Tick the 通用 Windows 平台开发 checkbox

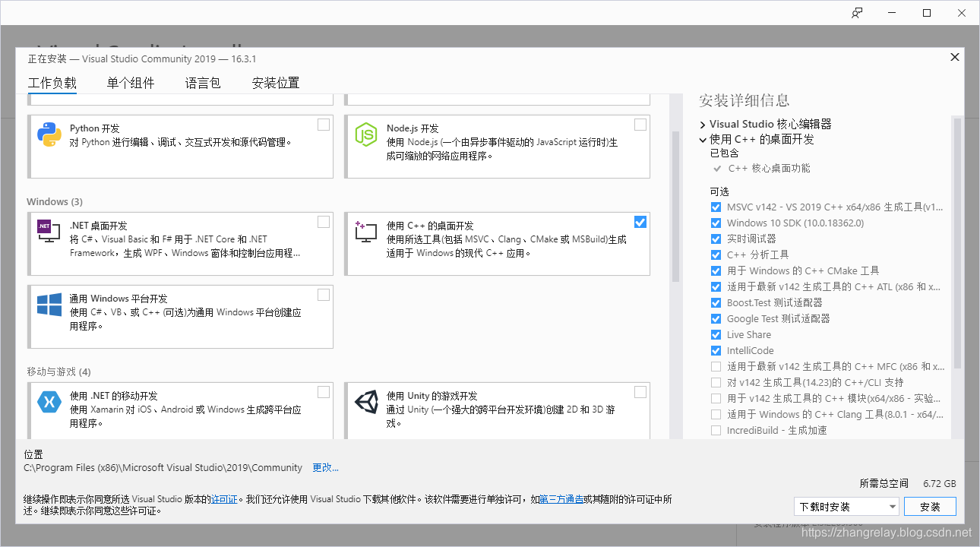324,295
